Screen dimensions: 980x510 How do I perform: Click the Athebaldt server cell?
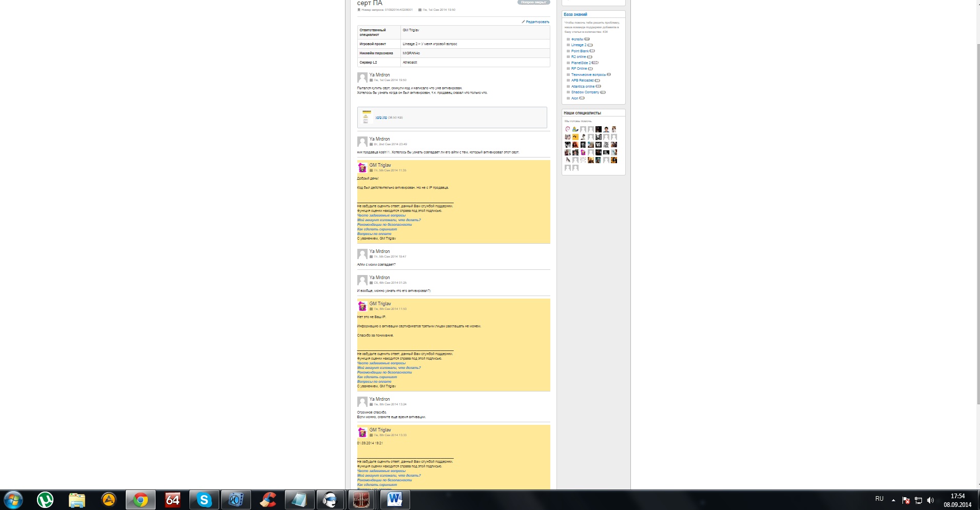point(475,63)
